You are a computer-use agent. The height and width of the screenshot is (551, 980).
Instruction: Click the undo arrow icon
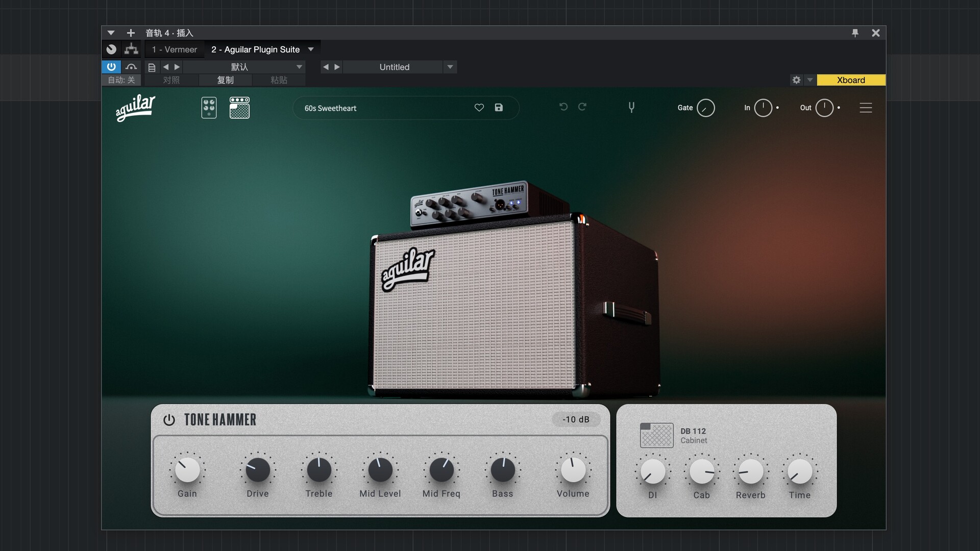point(563,107)
